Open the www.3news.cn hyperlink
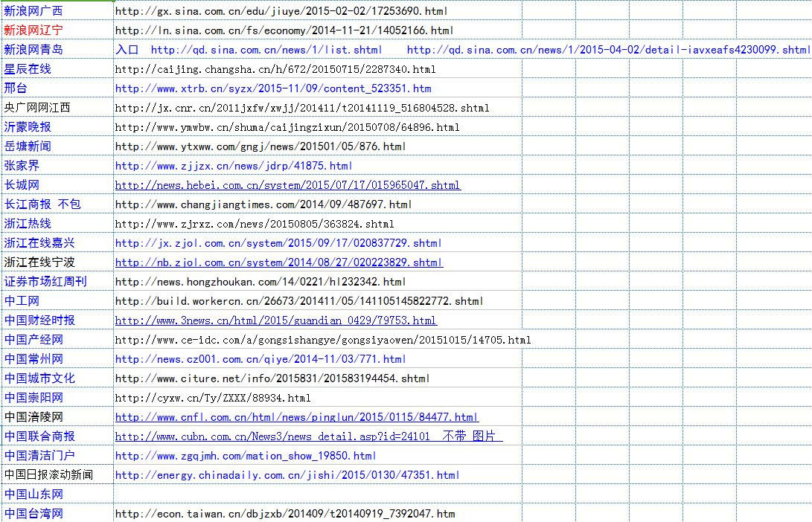Image resolution: width=812 pixels, height=522 pixels. pyautogui.click(x=276, y=320)
